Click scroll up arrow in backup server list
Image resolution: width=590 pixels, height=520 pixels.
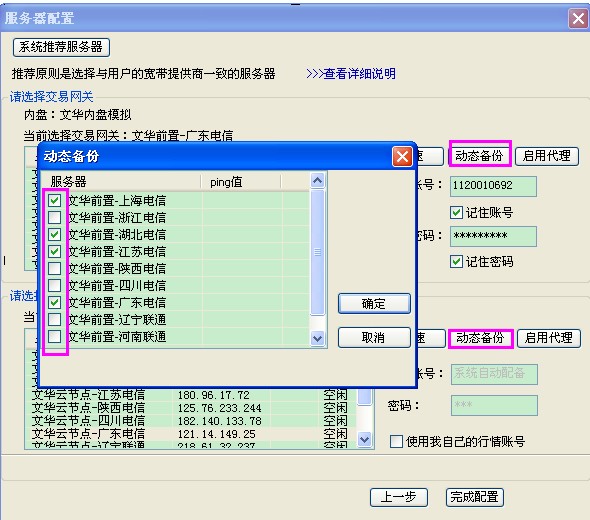318,181
